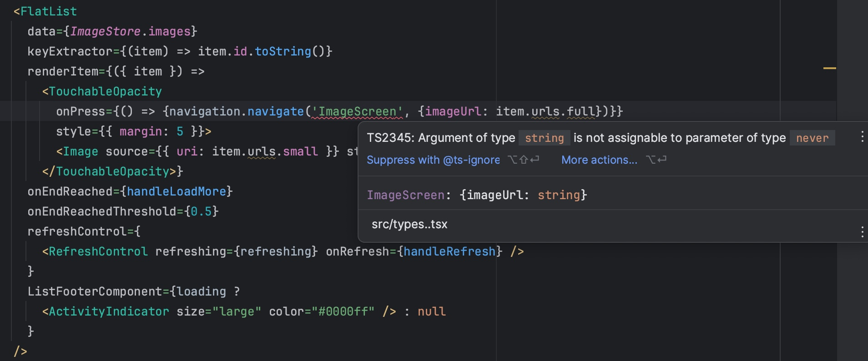The height and width of the screenshot is (361, 868).
Task: Open the error tooltip's three-dot options menu
Action: [x=862, y=137]
